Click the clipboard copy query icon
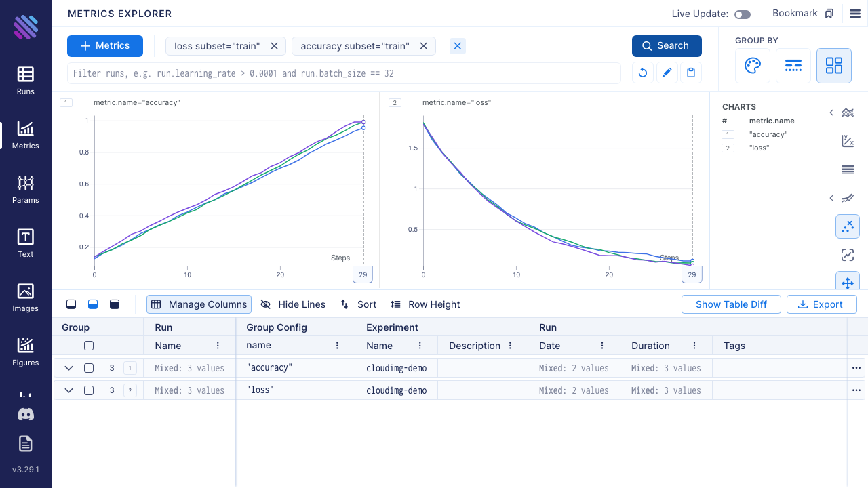 click(x=691, y=73)
